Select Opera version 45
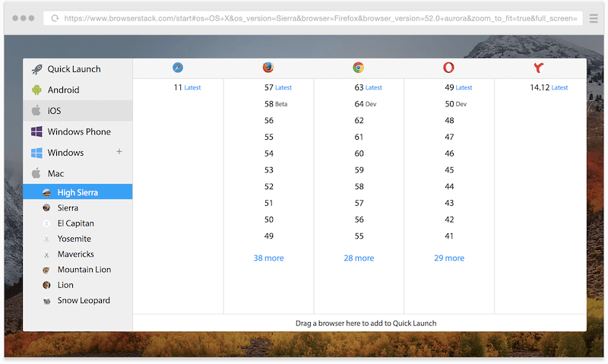The image size is (608, 364). click(449, 170)
